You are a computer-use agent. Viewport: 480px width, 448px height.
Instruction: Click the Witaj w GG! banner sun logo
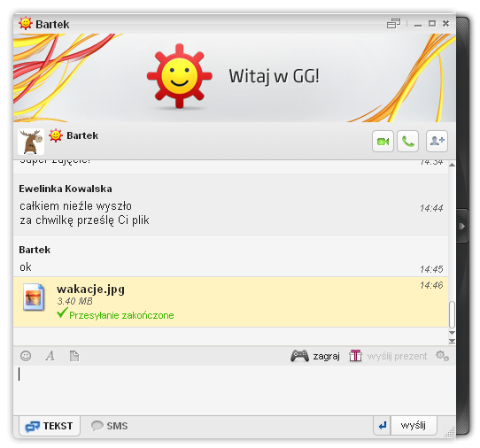[x=180, y=76]
